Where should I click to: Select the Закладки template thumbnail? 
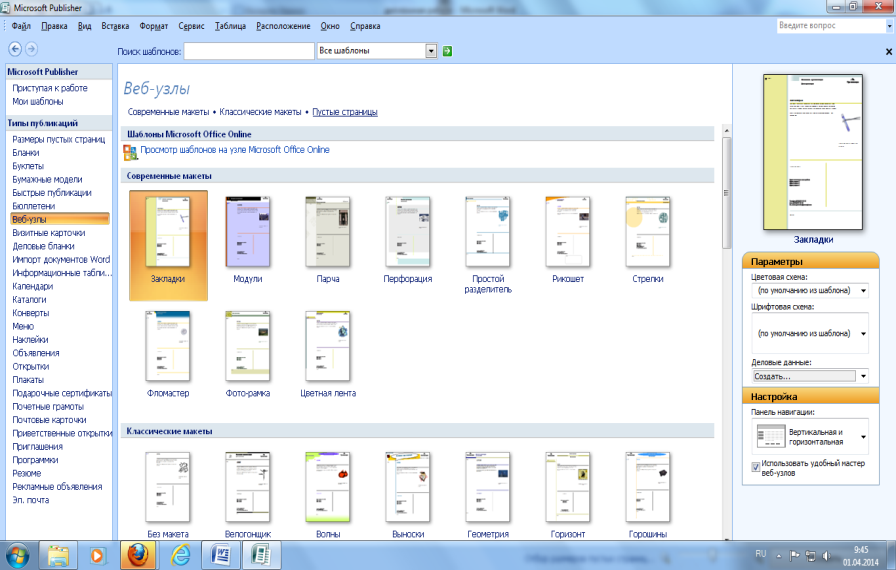tap(168, 232)
